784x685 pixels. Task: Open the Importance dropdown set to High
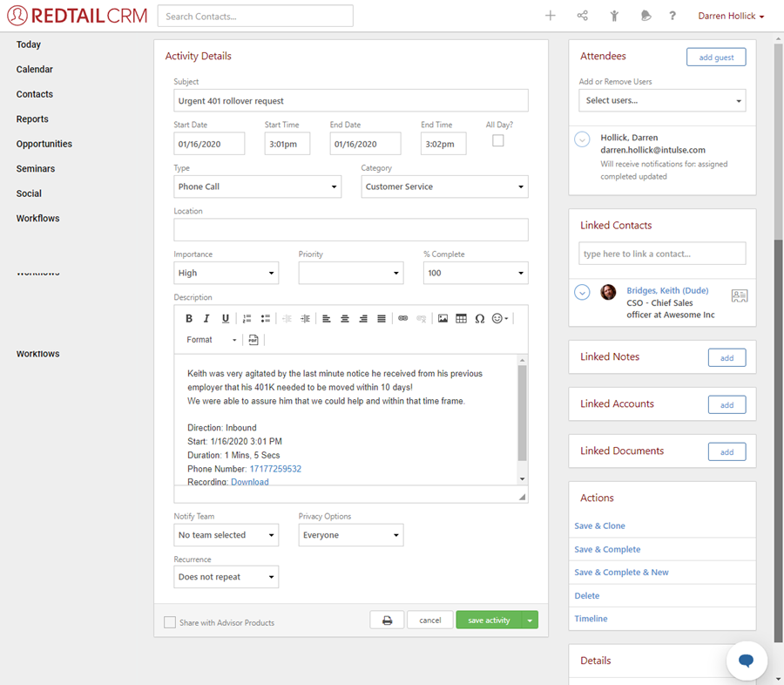click(x=226, y=273)
